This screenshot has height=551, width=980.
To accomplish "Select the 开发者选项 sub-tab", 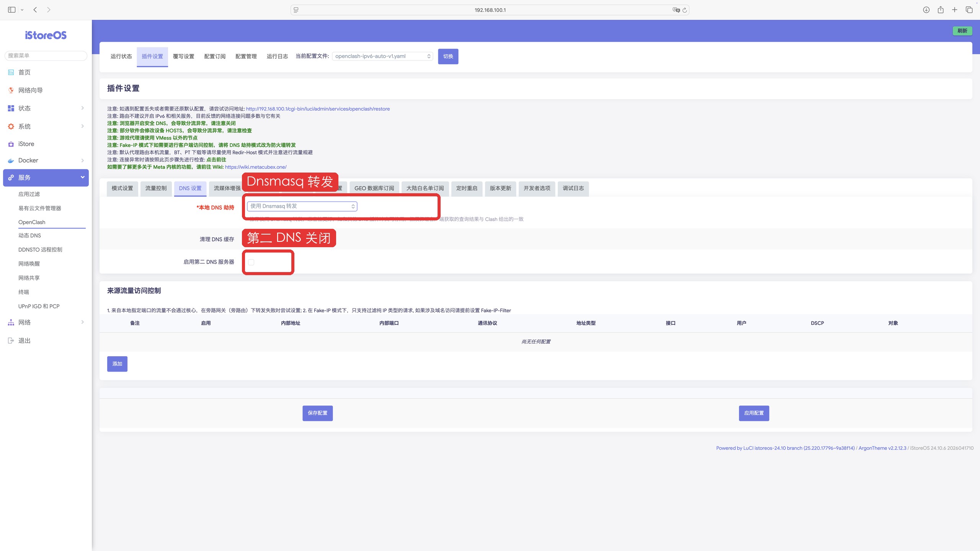I will tap(537, 188).
